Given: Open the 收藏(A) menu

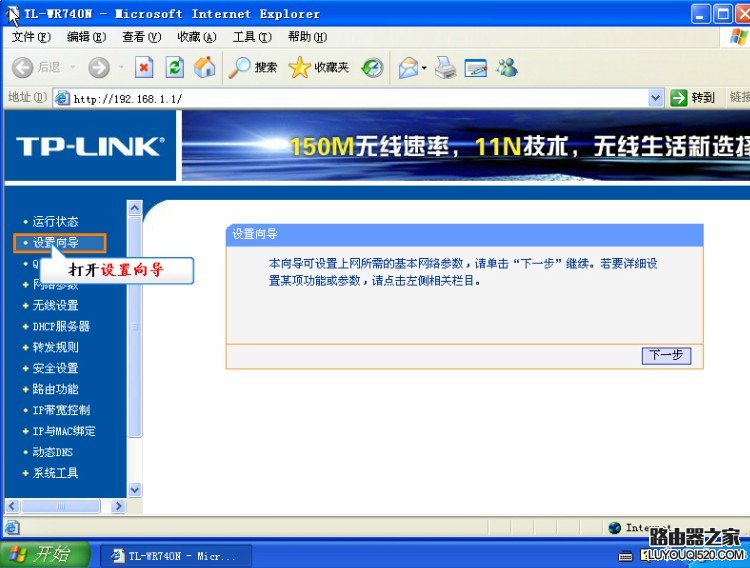Looking at the screenshot, I should pos(197,37).
